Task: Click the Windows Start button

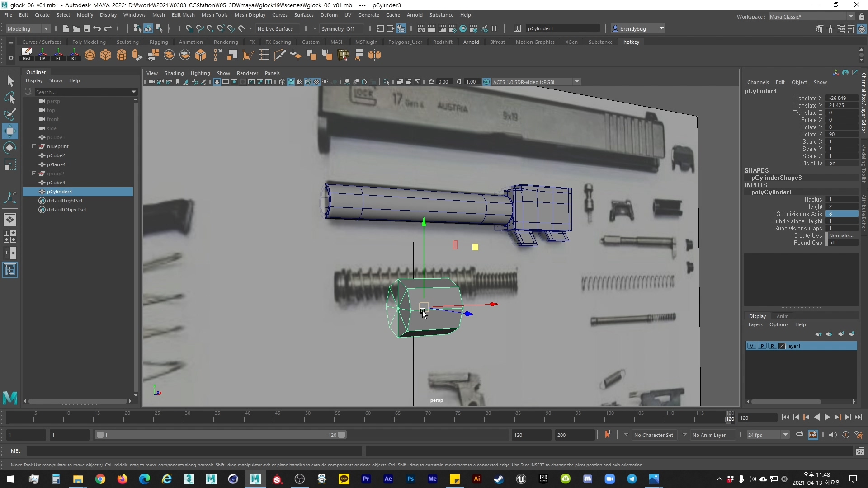Action: [11, 479]
